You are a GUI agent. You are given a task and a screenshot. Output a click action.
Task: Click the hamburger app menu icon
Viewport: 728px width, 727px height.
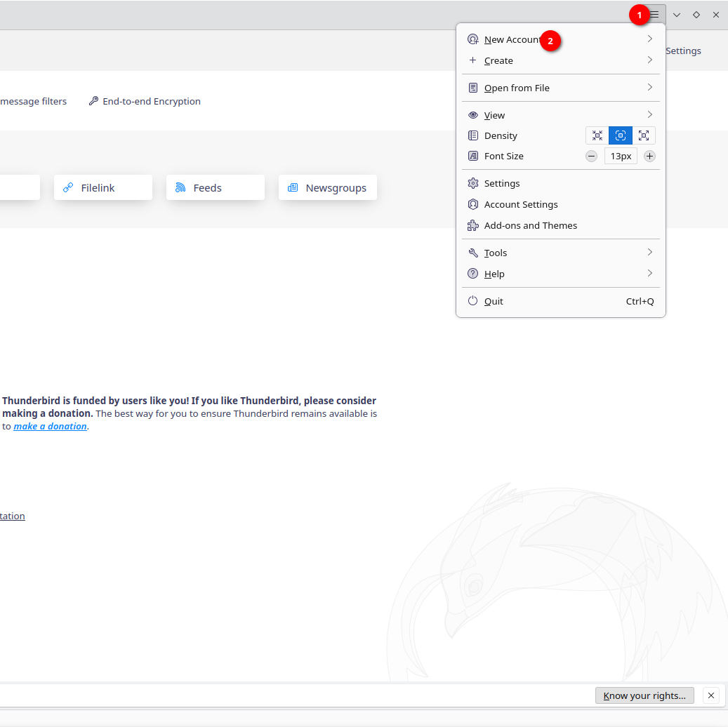[x=654, y=15]
